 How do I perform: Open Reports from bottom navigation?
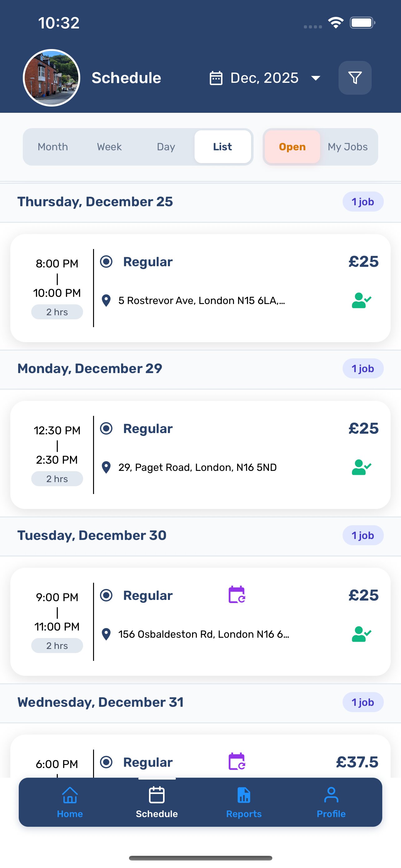pos(244,802)
